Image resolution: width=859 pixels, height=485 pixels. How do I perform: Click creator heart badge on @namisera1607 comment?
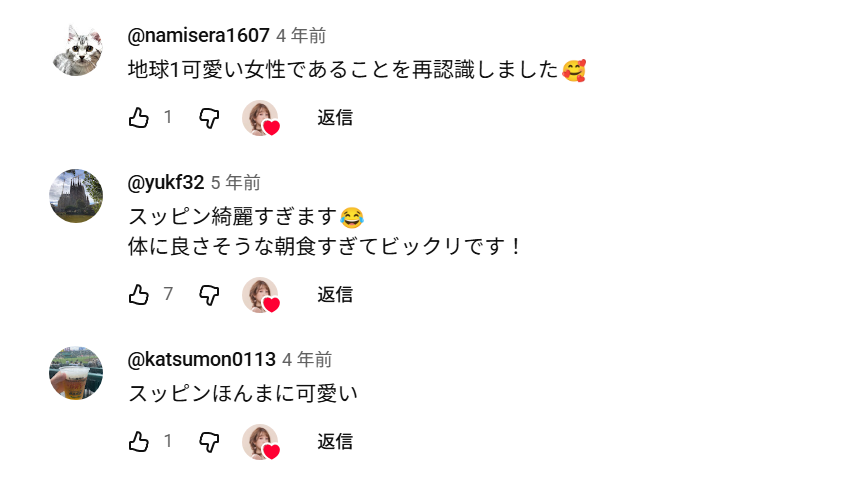(x=261, y=119)
